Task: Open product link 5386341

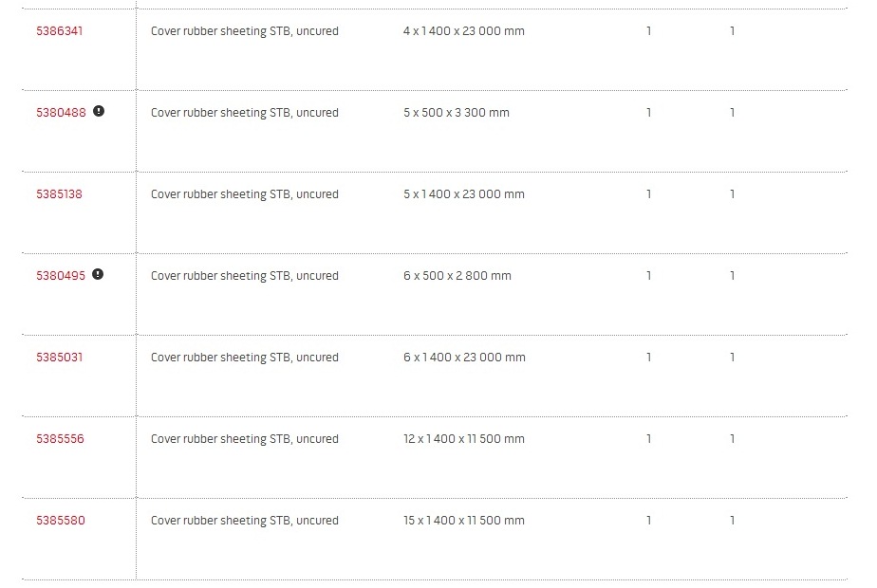Action: [59, 31]
